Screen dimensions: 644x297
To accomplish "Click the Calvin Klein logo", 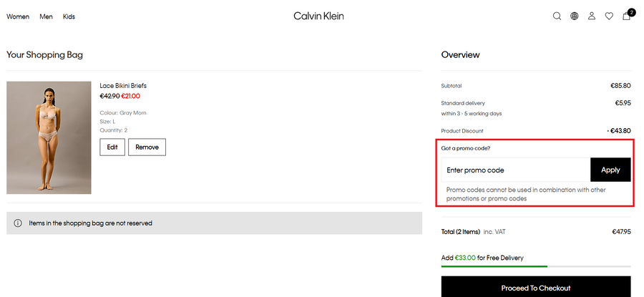I will [318, 16].
